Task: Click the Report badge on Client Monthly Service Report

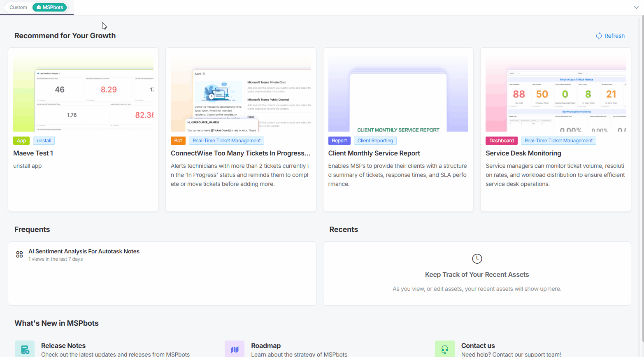Action: tap(339, 140)
